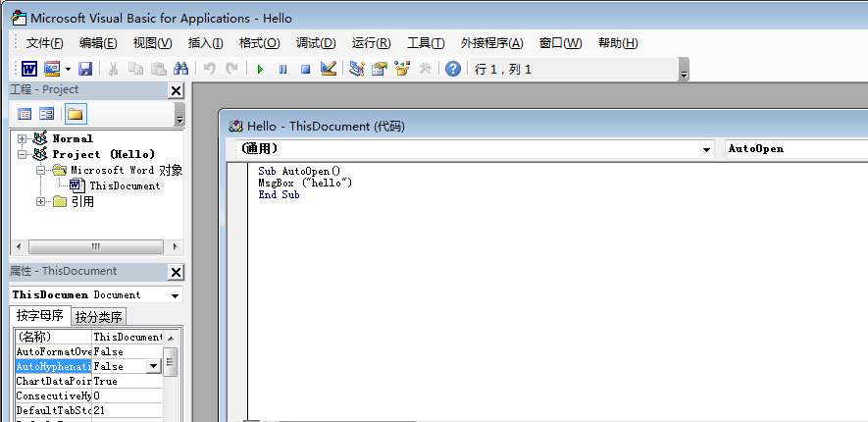Click the Undo arrow icon
Viewport: 868px width, 422px height.
click(x=209, y=70)
